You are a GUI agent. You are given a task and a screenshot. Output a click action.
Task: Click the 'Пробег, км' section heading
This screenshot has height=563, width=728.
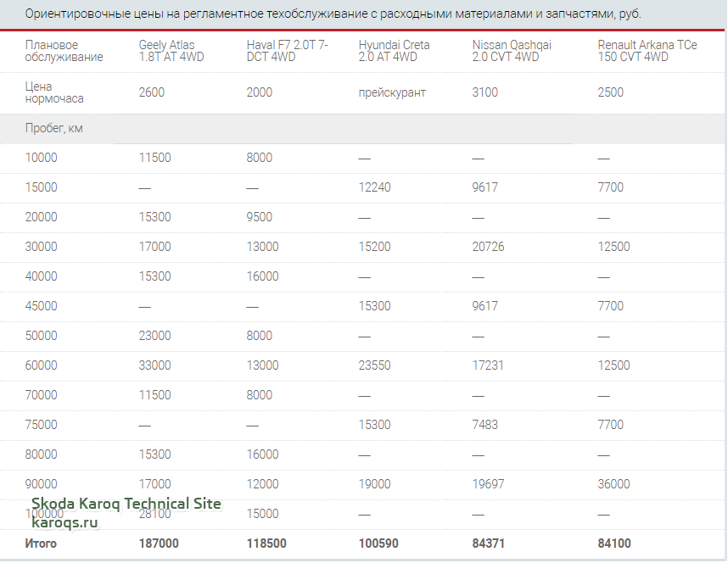53,129
